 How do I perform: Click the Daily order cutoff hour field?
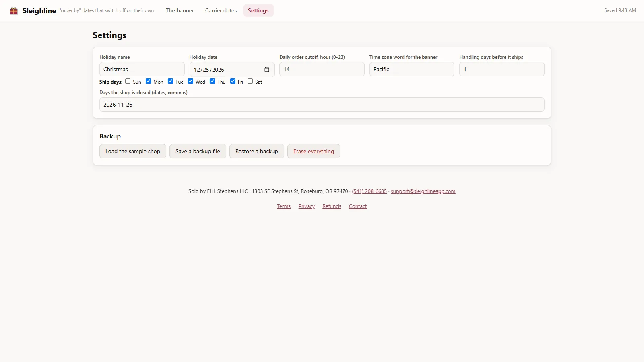pyautogui.click(x=322, y=69)
